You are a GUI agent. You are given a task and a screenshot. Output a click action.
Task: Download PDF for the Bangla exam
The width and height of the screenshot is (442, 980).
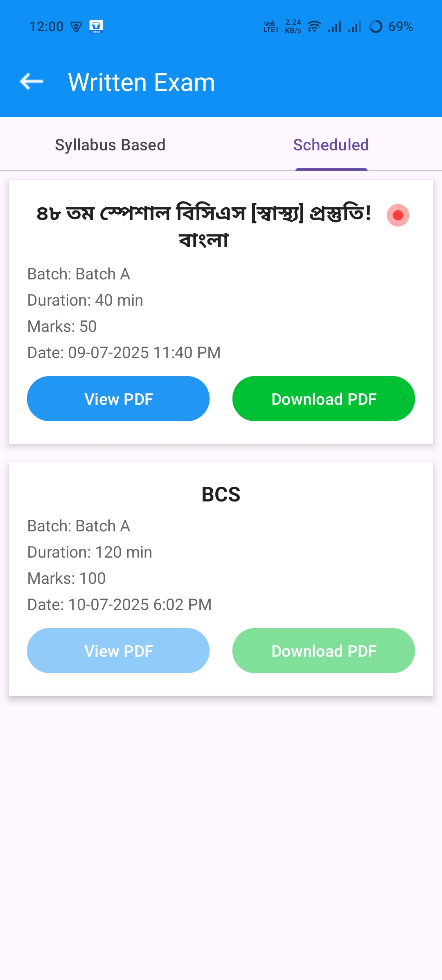[x=324, y=399]
